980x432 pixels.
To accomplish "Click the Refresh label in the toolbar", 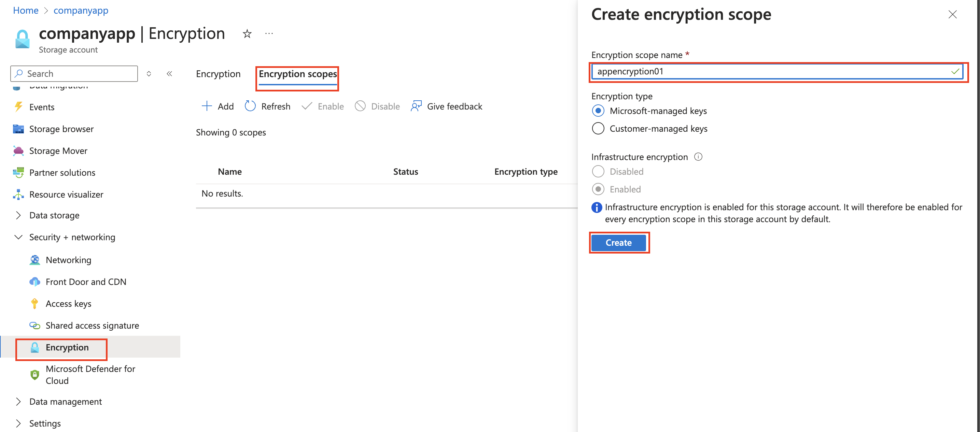I will 276,106.
